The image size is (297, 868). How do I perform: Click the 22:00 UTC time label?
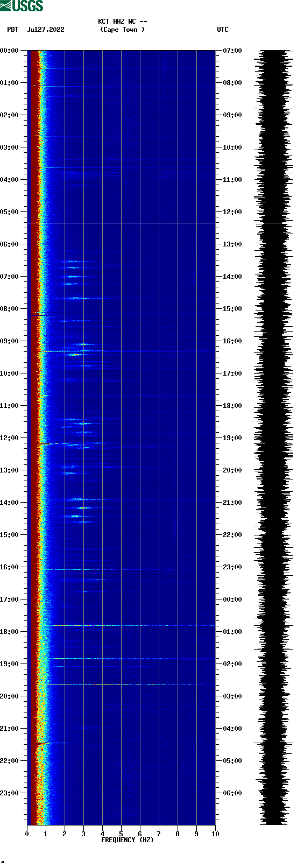(232, 535)
